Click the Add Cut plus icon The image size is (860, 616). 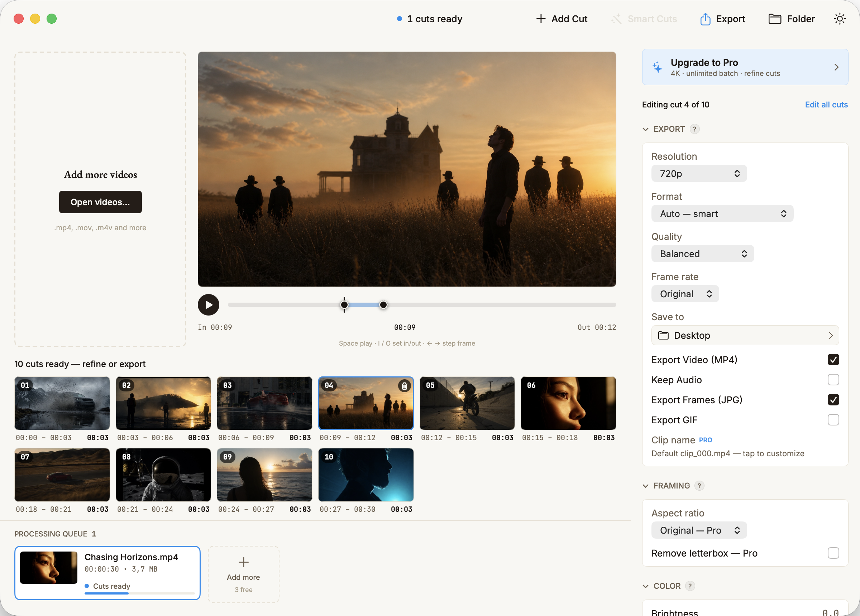(x=541, y=19)
